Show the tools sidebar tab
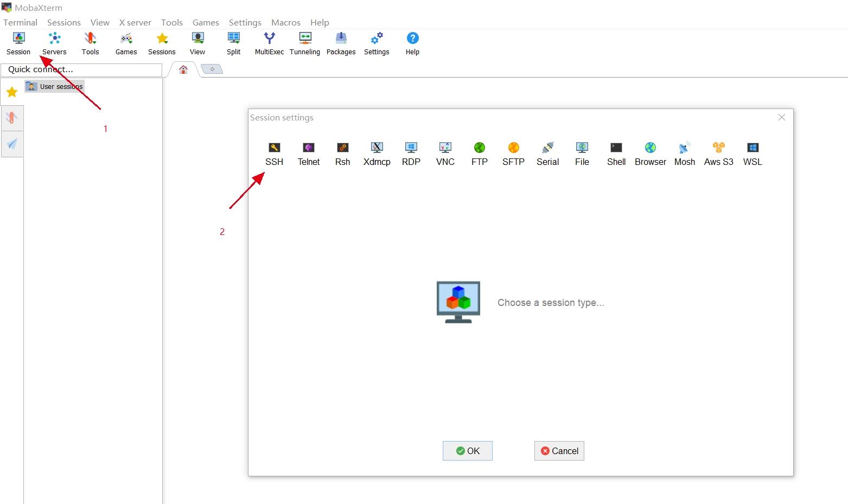Viewport: 848px width, 504px height. click(12, 118)
